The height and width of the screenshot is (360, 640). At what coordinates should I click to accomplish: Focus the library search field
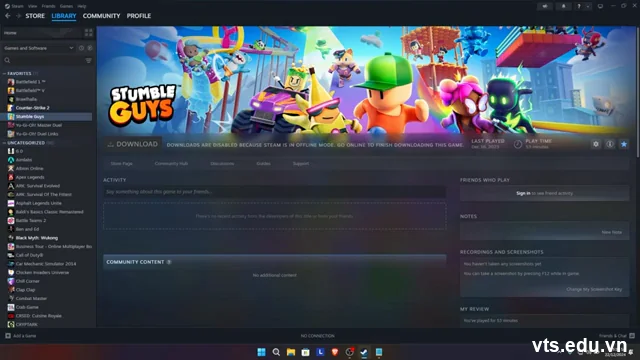pos(43,60)
